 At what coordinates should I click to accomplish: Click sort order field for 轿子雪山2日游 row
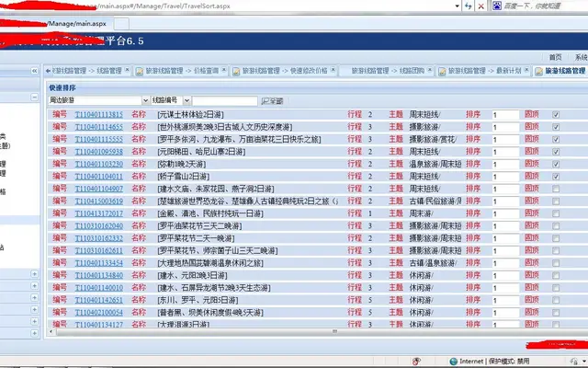coord(505,177)
